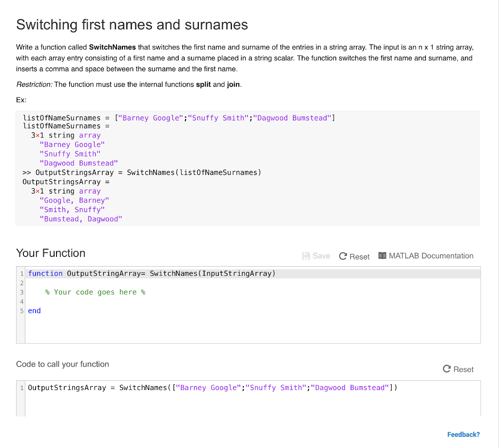Click line number 3 in the function editor
The image size is (499, 448).
click(x=21, y=292)
